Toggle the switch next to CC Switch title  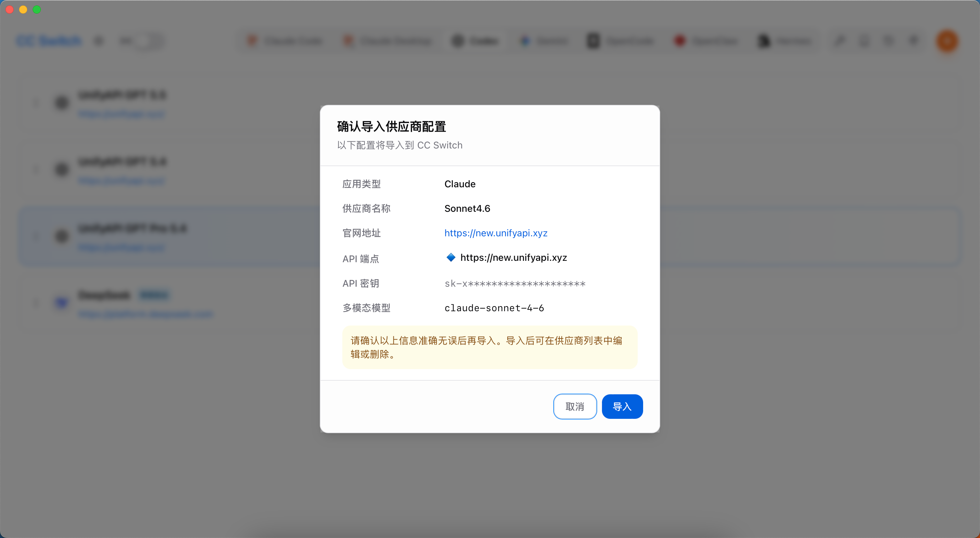pyautogui.click(x=149, y=41)
